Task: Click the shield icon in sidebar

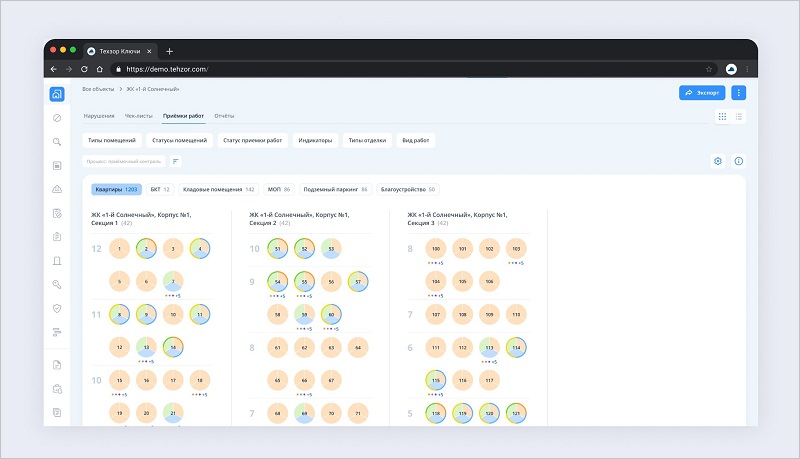Action: 57,308
